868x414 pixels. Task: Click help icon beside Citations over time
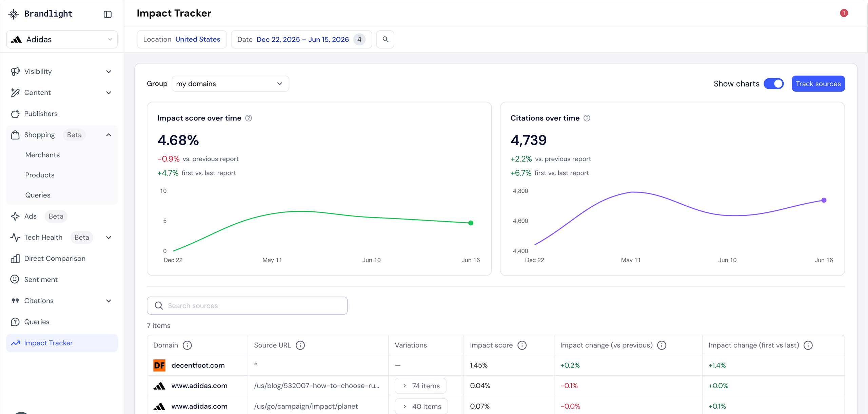click(587, 118)
